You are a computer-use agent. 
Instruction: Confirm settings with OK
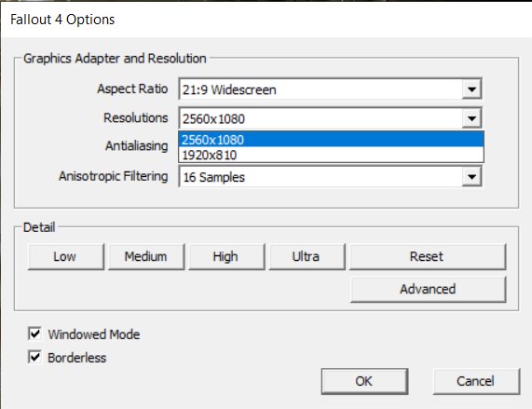(364, 381)
